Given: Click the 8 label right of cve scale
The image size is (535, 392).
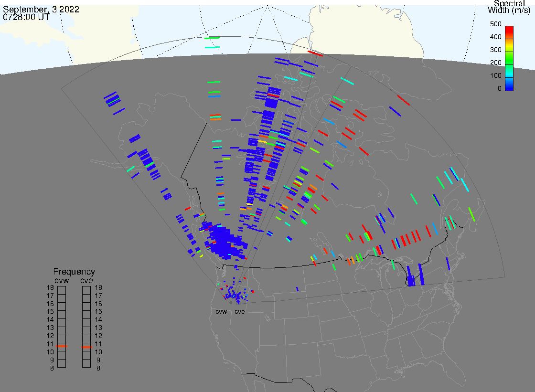Looking at the screenshot, I should coord(98,369).
